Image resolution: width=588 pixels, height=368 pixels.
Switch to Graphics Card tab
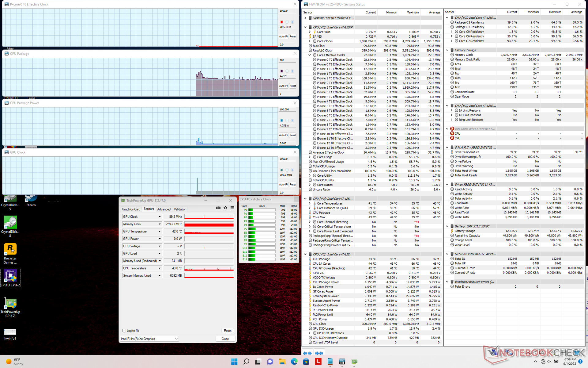coord(131,209)
